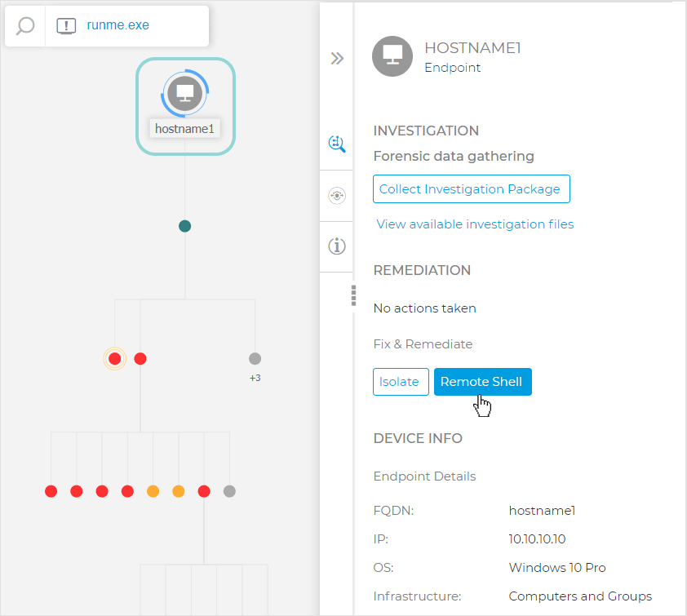Viewport: 687px width, 616px height.
Task: Expand the gray +3 grouped node
Action: 255,358
